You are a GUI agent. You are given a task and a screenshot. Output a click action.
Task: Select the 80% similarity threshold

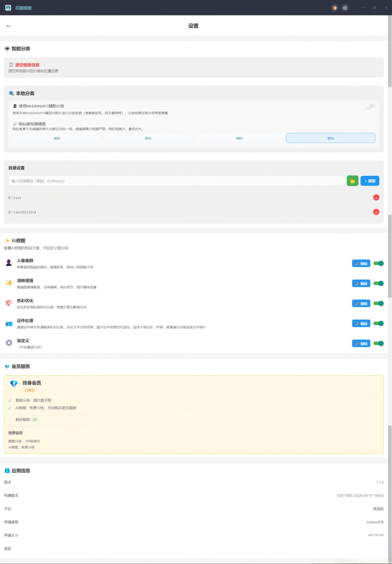pos(57,138)
